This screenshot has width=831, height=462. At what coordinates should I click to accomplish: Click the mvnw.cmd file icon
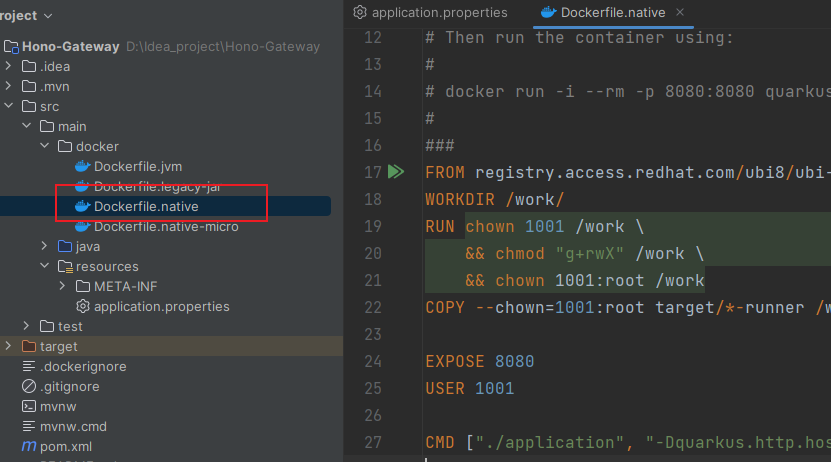click(x=29, y=426)
